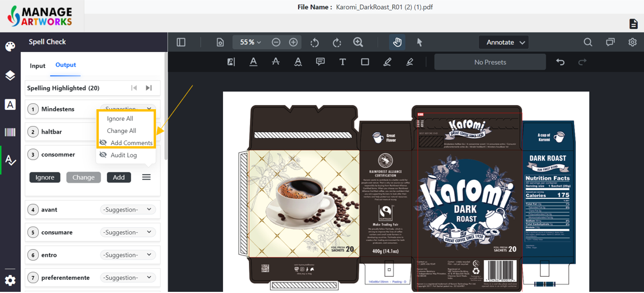This screenshot has width=644, height=293.
Task: Select the free text T tool
Action: pos(343,62)
